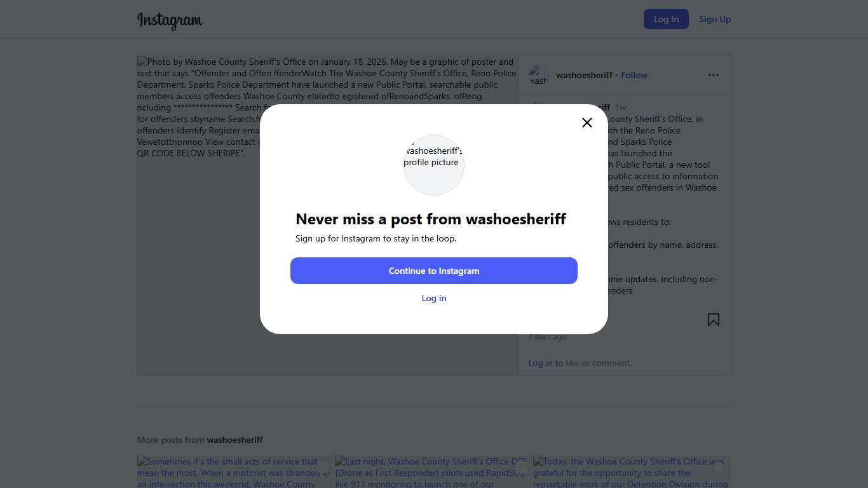Click the '1w' caption timestamp
Viewport: 868px width, 488px height.
tap(620, 107)
